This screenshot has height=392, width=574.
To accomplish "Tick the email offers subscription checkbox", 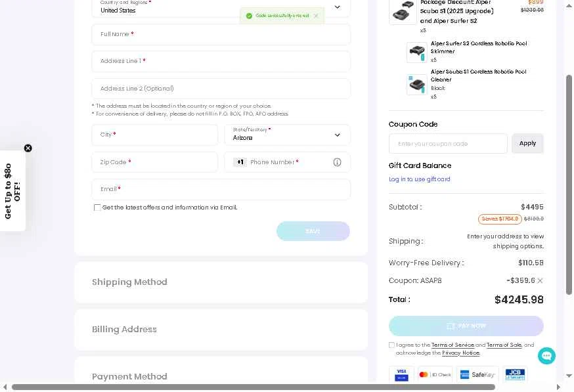I will [x=97, y=207].
